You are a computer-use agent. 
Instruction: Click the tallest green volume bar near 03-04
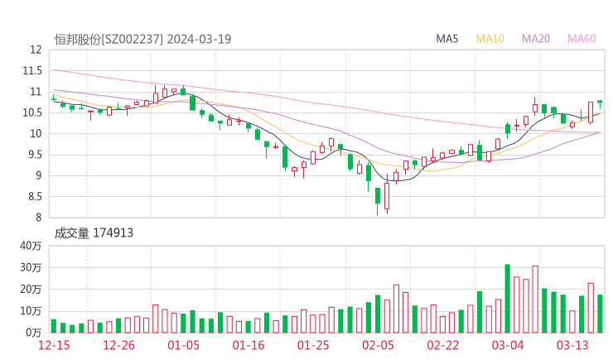508,299
